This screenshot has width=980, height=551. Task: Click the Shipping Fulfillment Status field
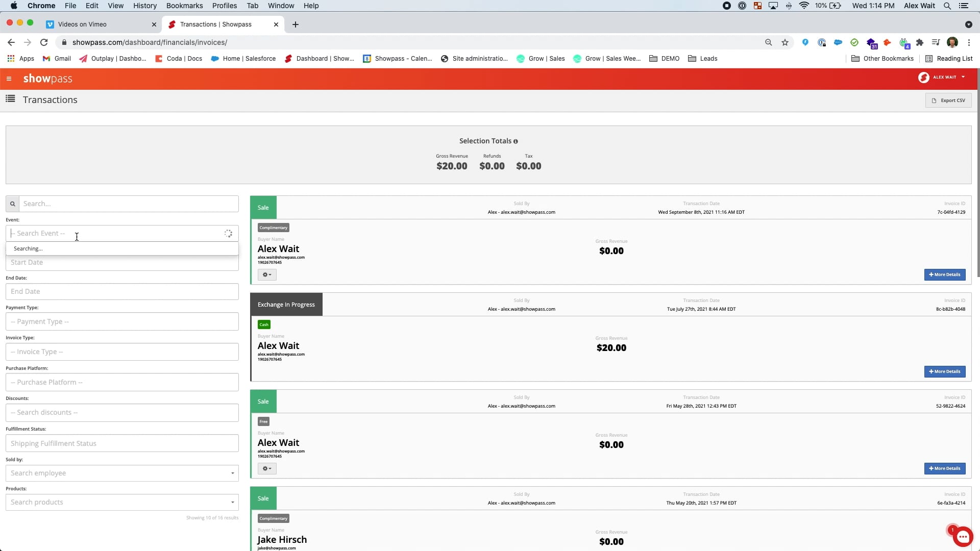click(x=122, y=443)
